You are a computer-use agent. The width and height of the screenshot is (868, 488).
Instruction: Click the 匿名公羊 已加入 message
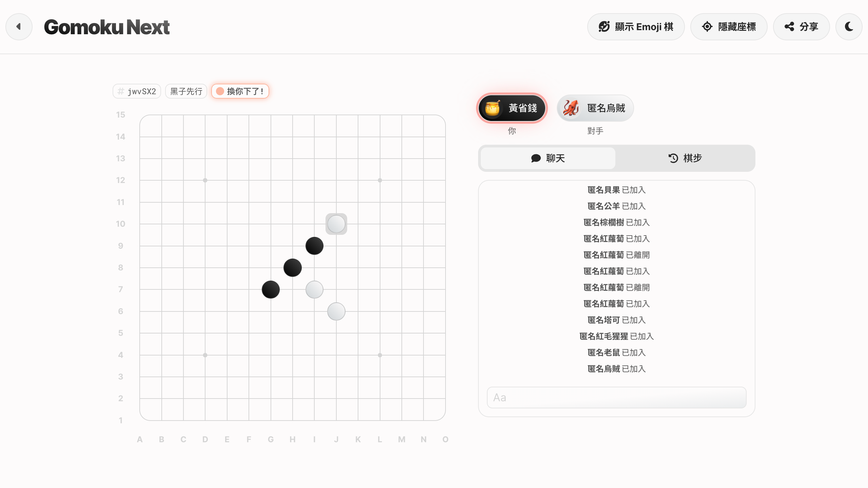click(616, 206)
